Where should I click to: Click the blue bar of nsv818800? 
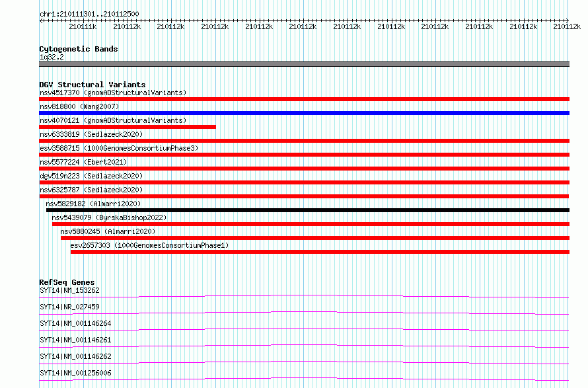(304, 113)
